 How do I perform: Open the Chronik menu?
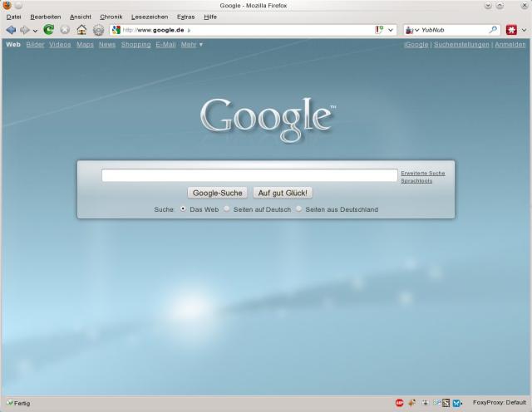[x=111, y=17]
